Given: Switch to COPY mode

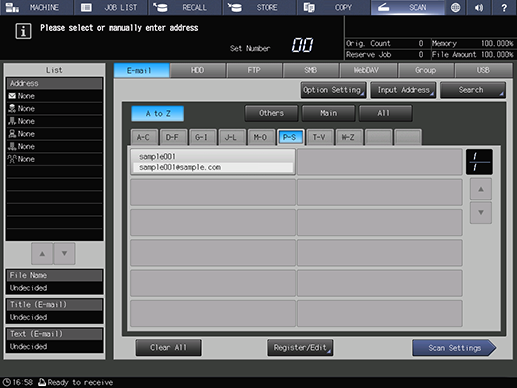Looking at the screenshot, I should click(333, 7).
